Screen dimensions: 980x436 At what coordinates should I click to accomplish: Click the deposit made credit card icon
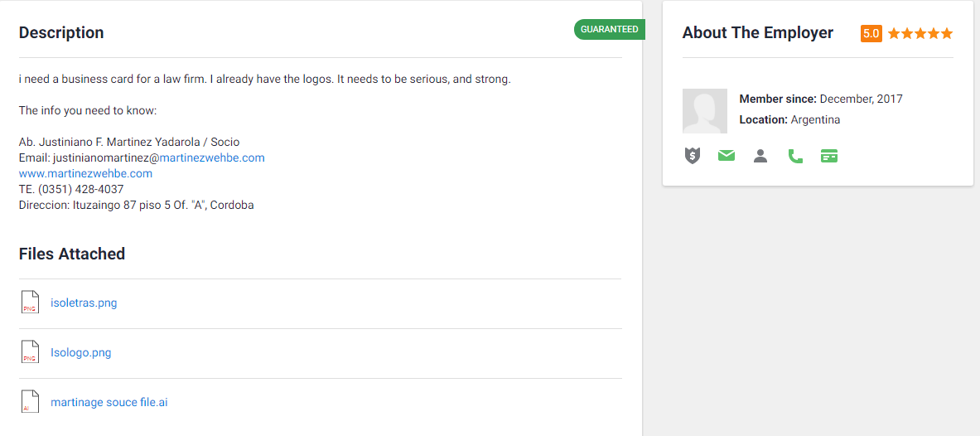829,156
